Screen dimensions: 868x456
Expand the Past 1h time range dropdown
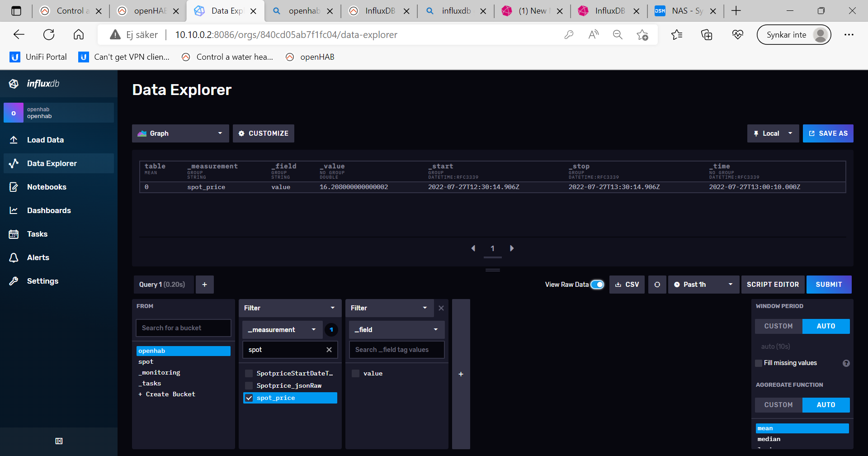click(703, 285)
